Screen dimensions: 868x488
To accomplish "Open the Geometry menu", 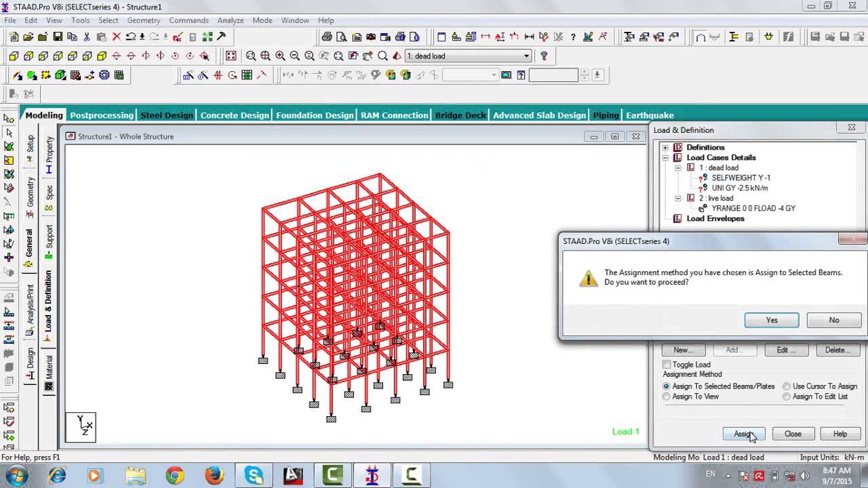I will tap(144, 20).
